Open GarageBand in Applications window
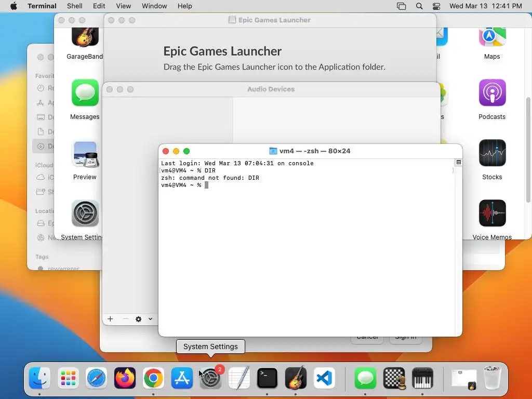532x399 pixels. (85, 37)
